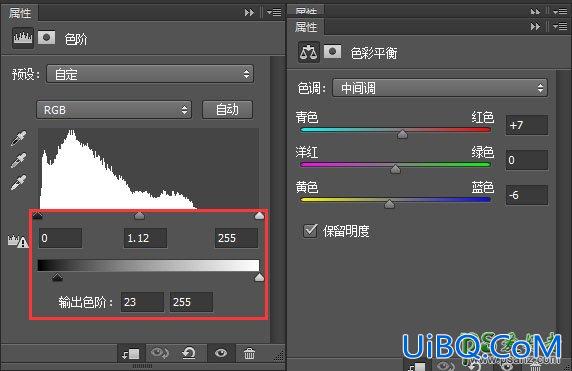Delete the Levels adjustment layer
Screen dimensions: 572x371
pyautogui.click(x=249, y=353)
